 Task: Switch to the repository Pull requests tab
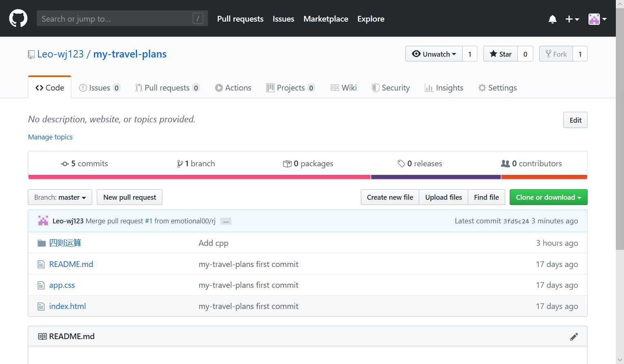click(x=167, y=88)
